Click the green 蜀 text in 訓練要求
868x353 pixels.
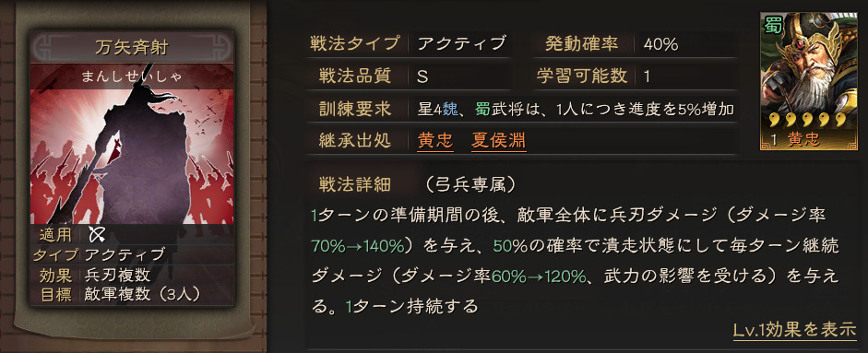coord(482,109)
